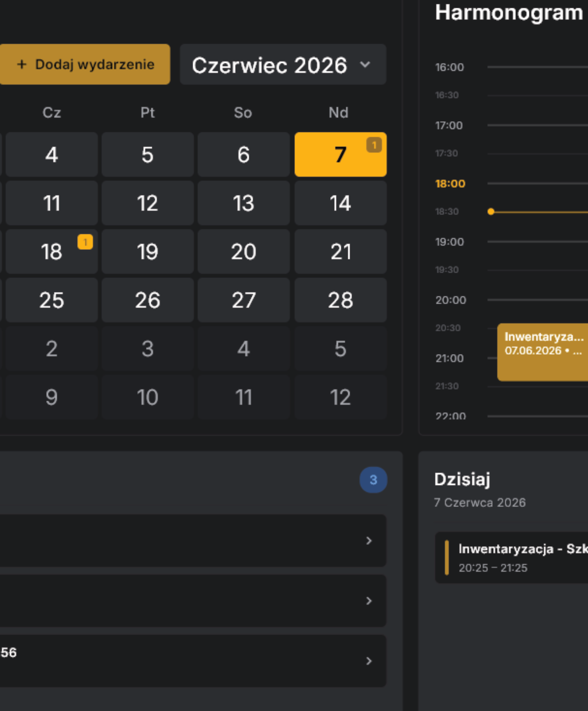588x711 pixels.
Task: Select Friday June 12 in calendar
Action: [x=147, y=203]
